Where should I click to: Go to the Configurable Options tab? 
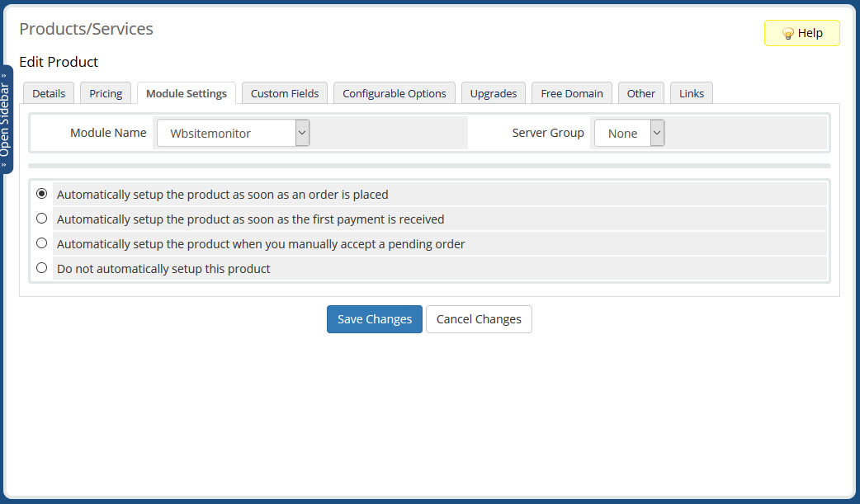395,93
